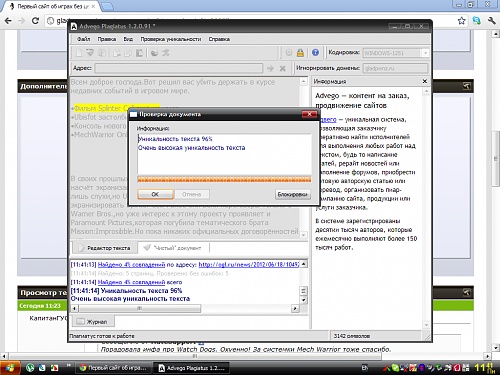Open Вид menu
Screen dimensions: 500x375
pos(128,39)
